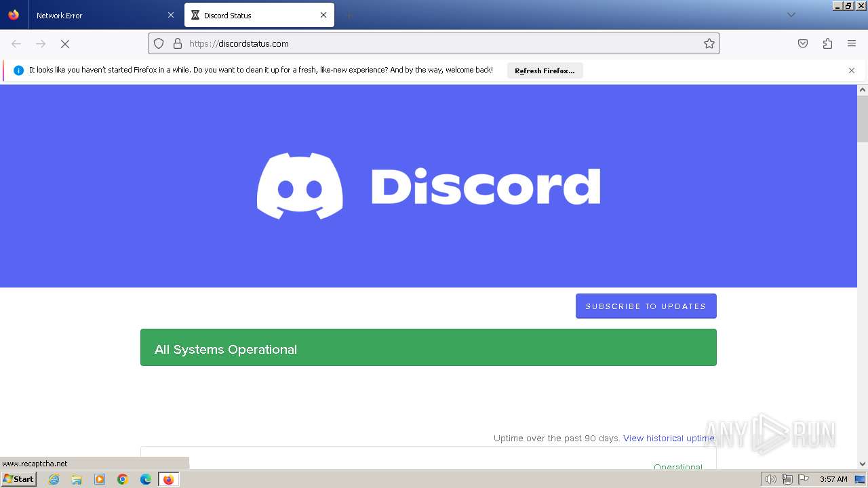
Task: View site security padlock info
Action: coord(178,43)
